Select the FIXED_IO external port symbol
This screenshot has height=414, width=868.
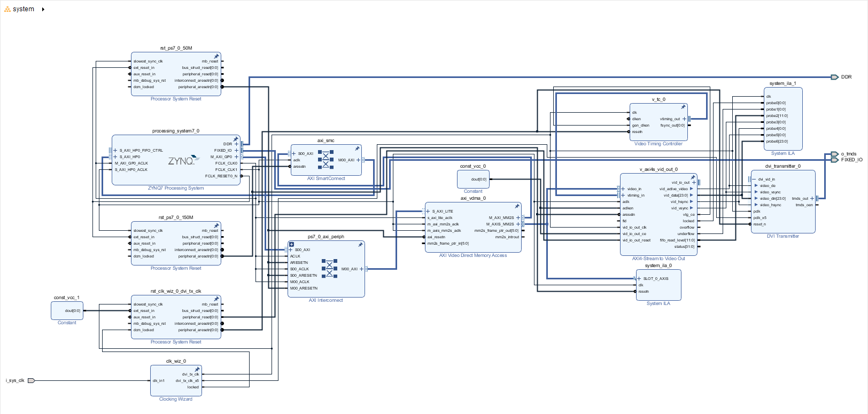click(x=834, y=160)
